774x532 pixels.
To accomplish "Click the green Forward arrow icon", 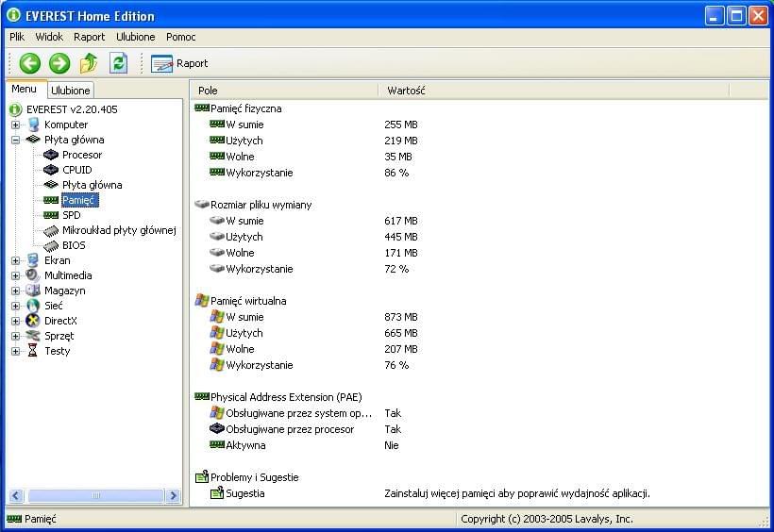I will pos(59,63).
